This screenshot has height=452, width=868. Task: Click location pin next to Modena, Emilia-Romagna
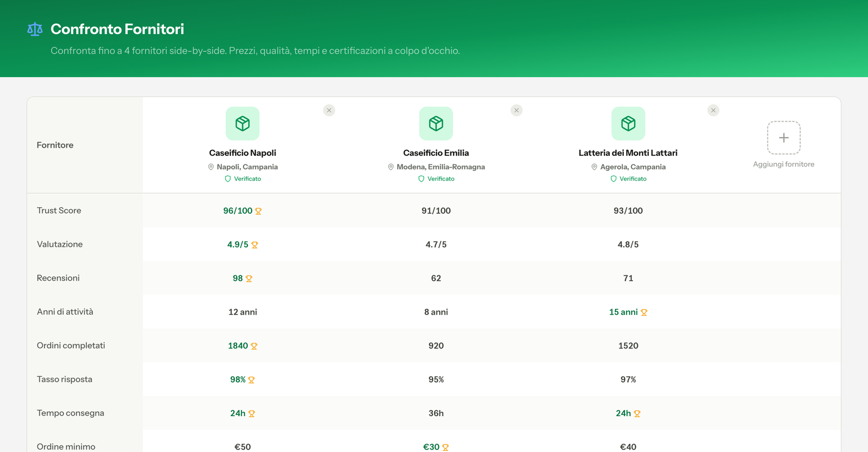[x=391, y=167]
